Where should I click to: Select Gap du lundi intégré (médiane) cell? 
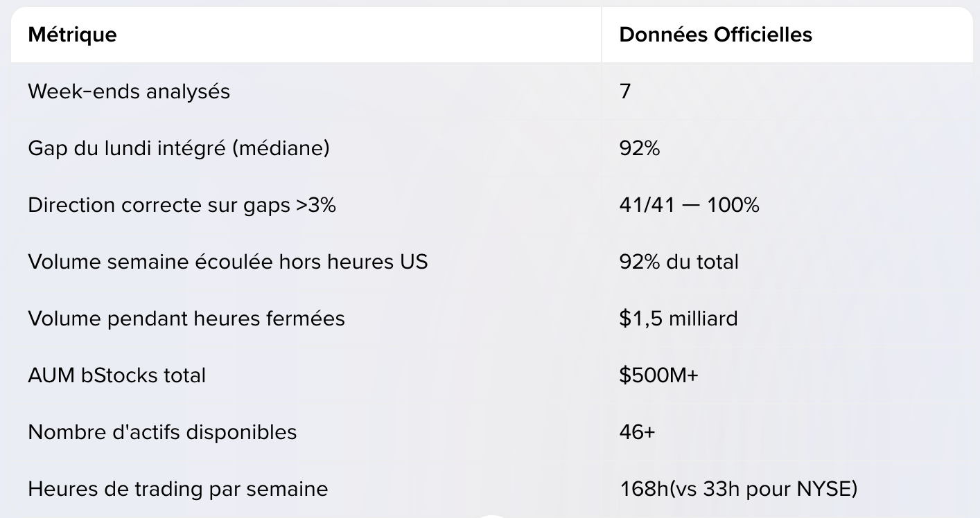[x=179, y=148]
